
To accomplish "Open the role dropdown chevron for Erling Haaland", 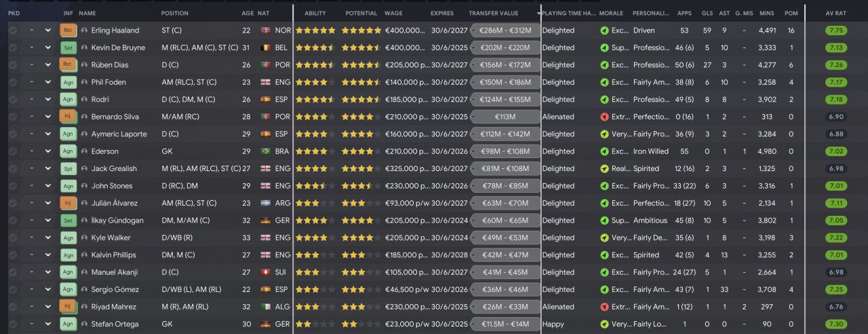I will tap(47, 31).
